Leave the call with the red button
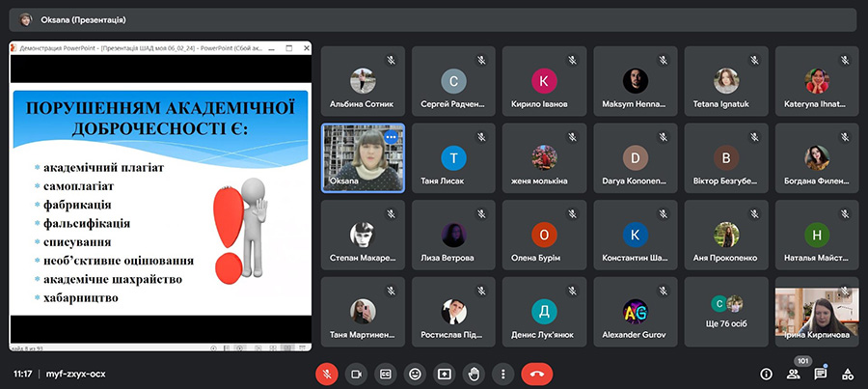 536,374
